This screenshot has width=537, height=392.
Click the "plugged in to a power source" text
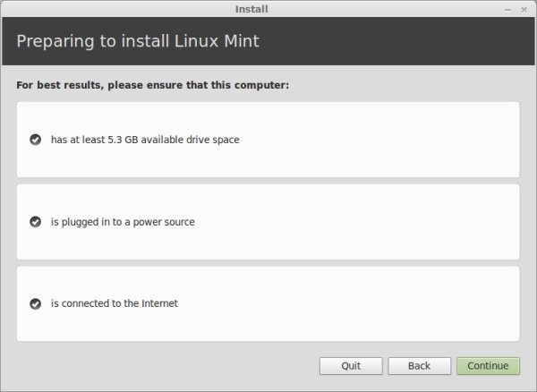pyautogui.click(x=123, y=222)
